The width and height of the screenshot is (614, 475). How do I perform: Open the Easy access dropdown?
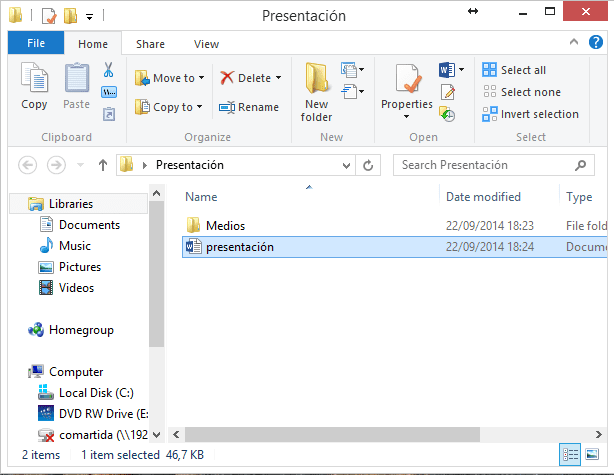coord(352,92)
